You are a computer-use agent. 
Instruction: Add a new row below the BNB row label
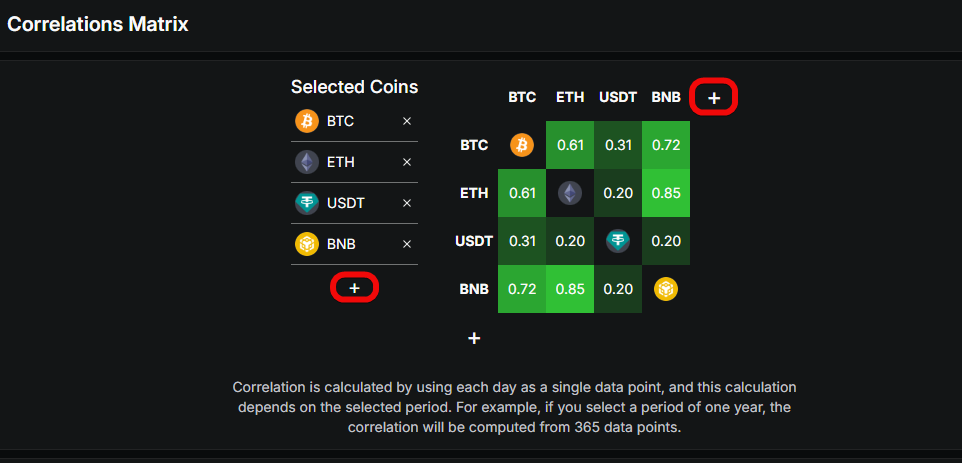[474, 338]
